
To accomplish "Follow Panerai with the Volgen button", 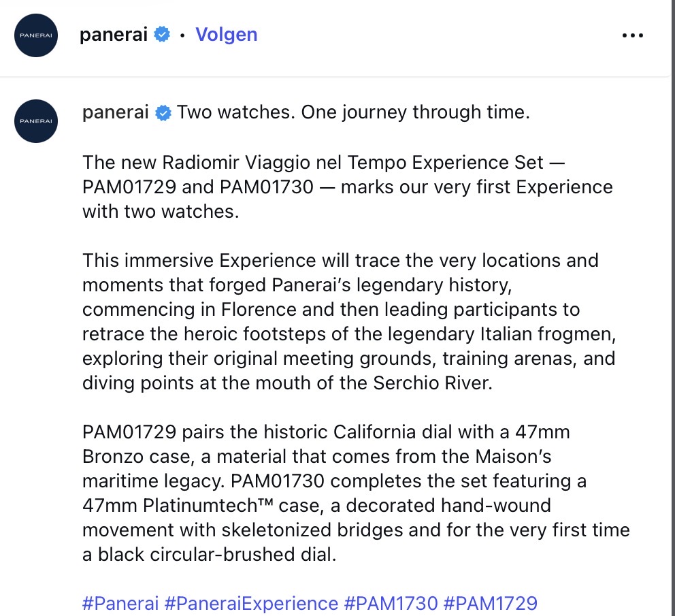I will click(226, 35).
